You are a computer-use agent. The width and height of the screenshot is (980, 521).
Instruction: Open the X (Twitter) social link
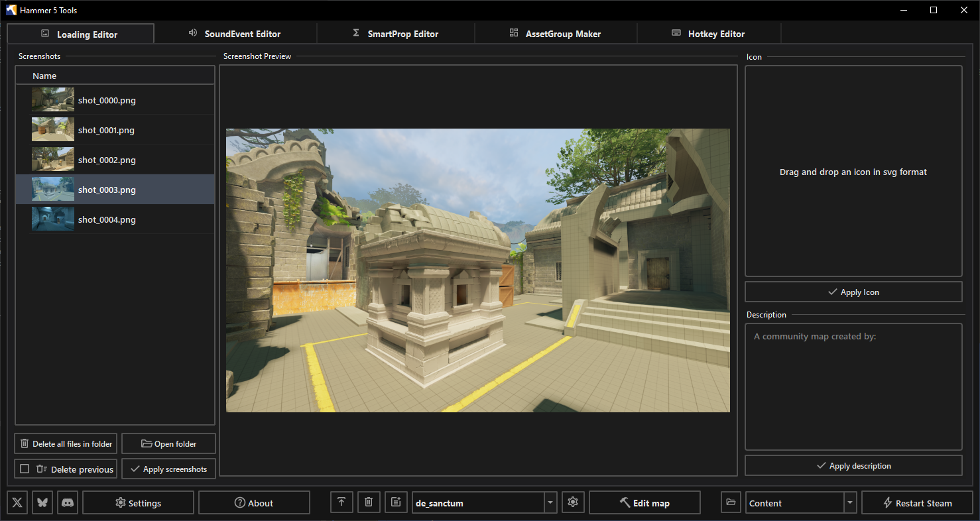pyautogui.click(x=17, y=502)
